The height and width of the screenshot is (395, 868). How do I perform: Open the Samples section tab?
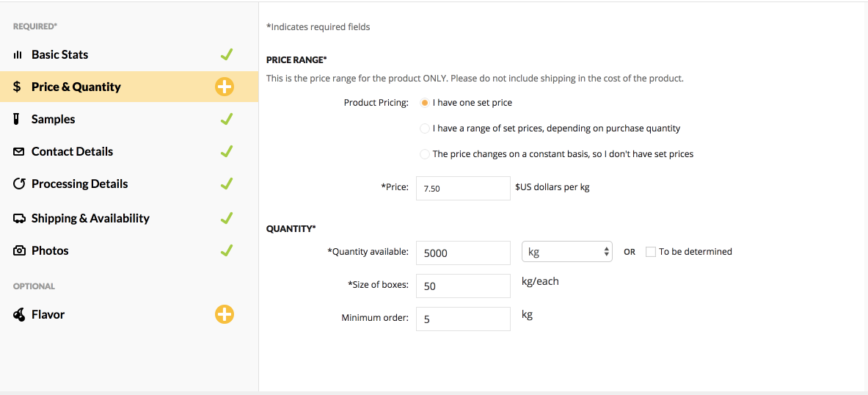coord(54,119)
